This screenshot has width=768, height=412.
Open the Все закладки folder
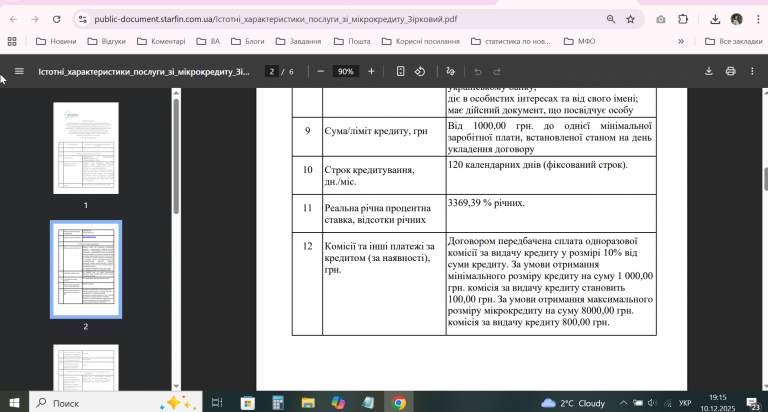coord(733,41)
